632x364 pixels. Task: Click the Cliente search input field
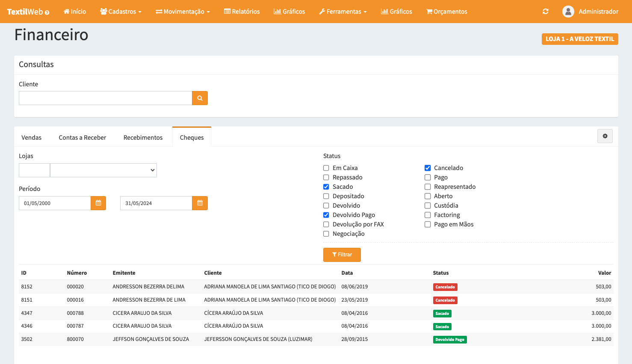pyautogui.click(x=105, y=98)
